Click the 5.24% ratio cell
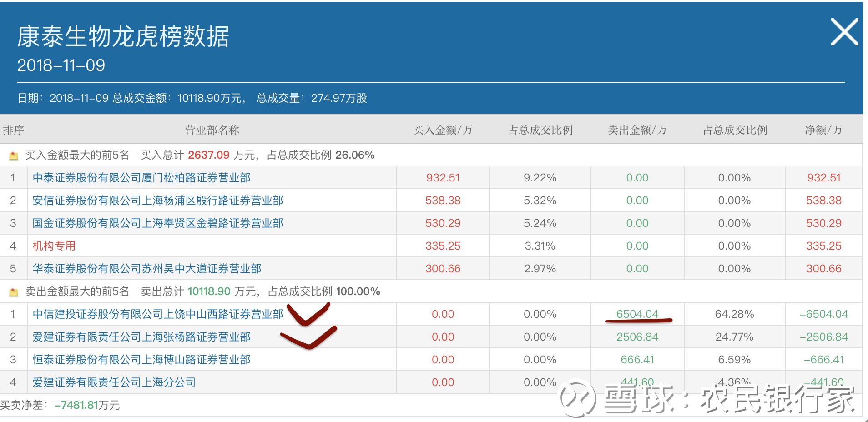 (x=540, y=223)
